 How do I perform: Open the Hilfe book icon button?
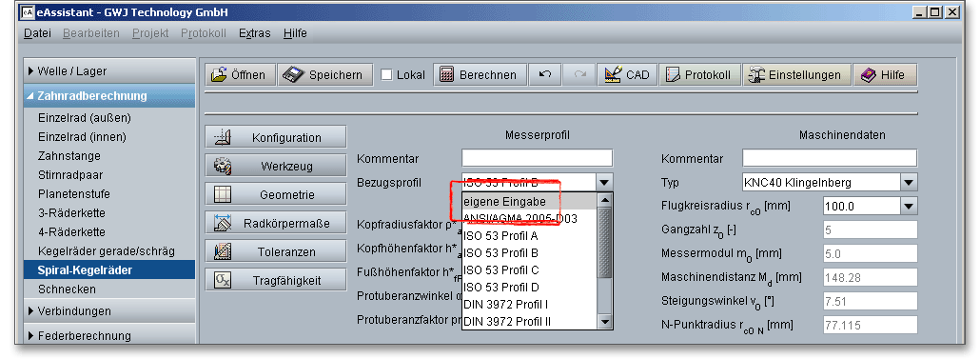tap(884, 74)
